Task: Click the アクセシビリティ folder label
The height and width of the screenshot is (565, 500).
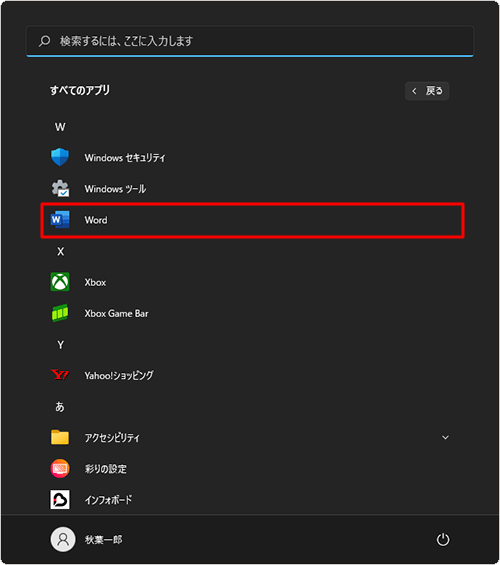Action: coord(112,437)
